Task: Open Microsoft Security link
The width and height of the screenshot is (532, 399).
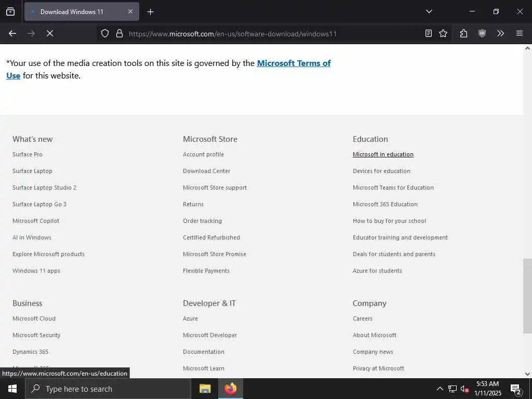Action: pos(36,335)
